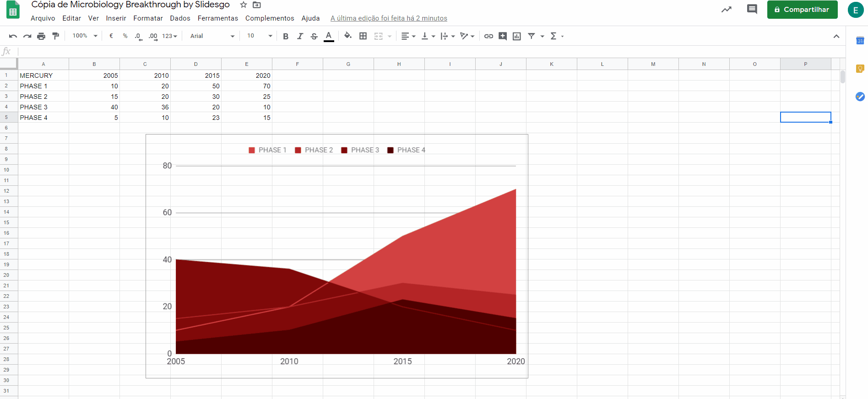Format as percent with the % icon
Image resolution: width=868 pixels, height=399 pixels.
point(125,36)
